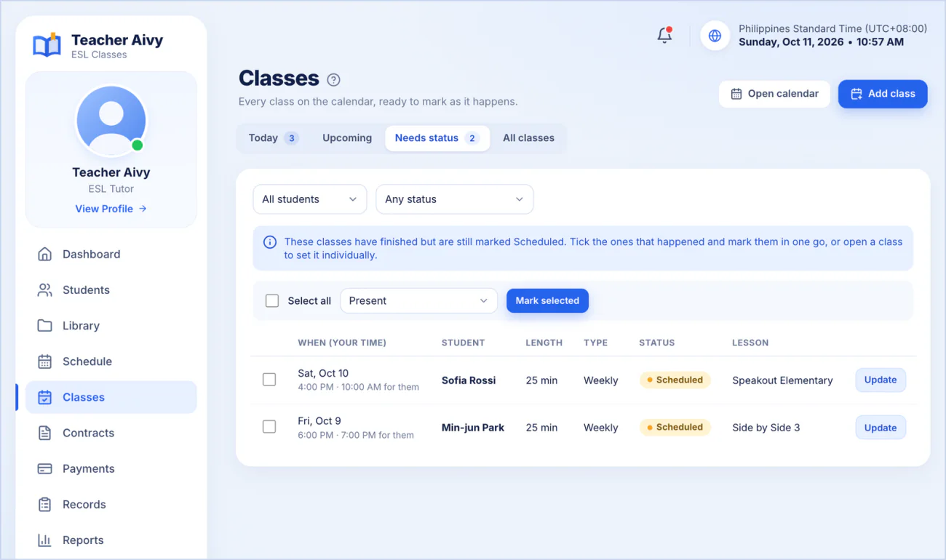Click the Mark selected button
The width and height of the screenshot is (946, 560).
pyautogui.click(x=547, y=301)
